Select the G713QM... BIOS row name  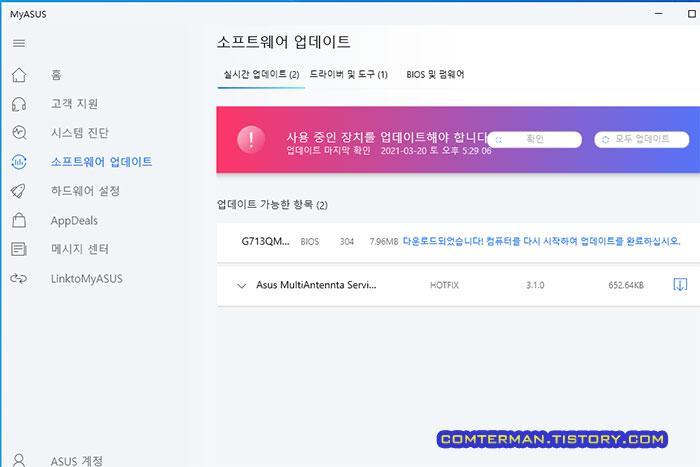coord(265,242)
